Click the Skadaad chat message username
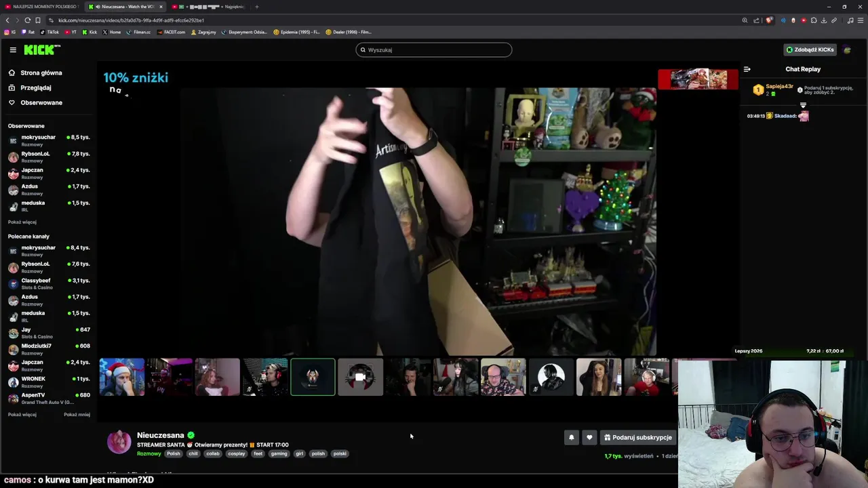Screen dimensions: 868x488 click(x=785, y=116)
